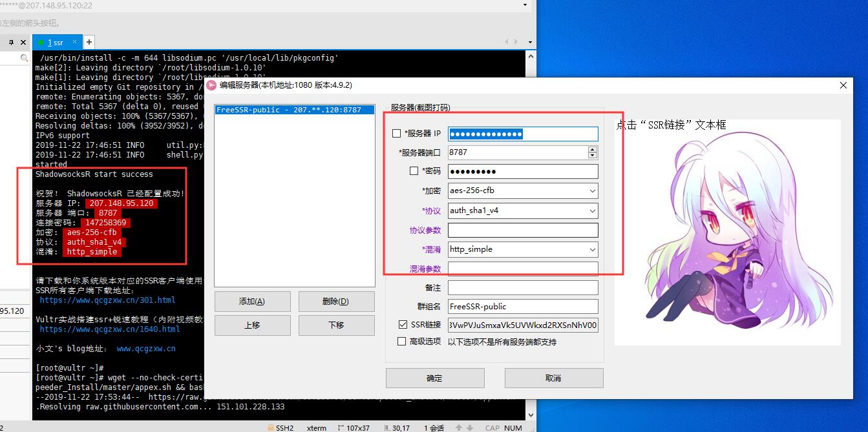Click the up arrow icon in status bar

458,427
